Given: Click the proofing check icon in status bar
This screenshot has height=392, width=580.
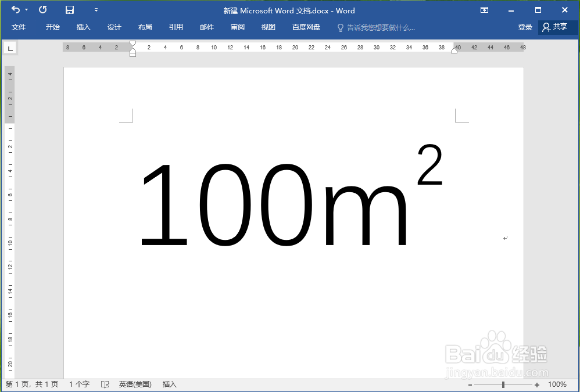Looking at the screenshot, I should tap(105, 384).
